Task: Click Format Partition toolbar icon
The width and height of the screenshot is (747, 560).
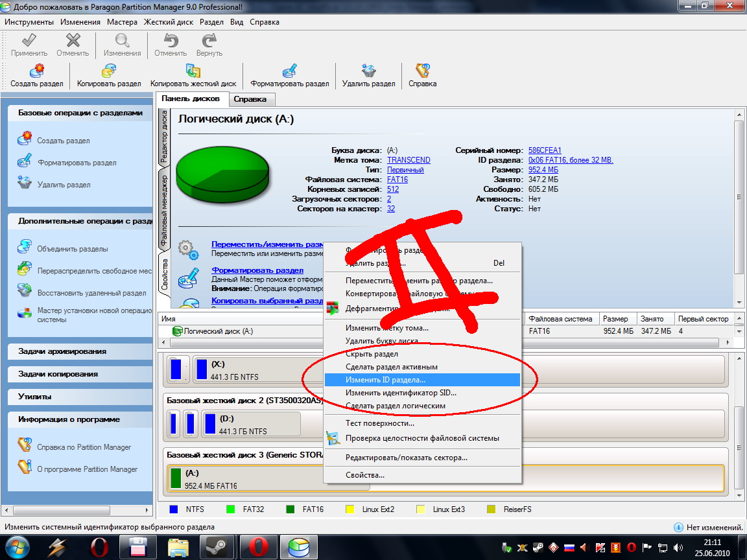Action: (x=290, y=71)
